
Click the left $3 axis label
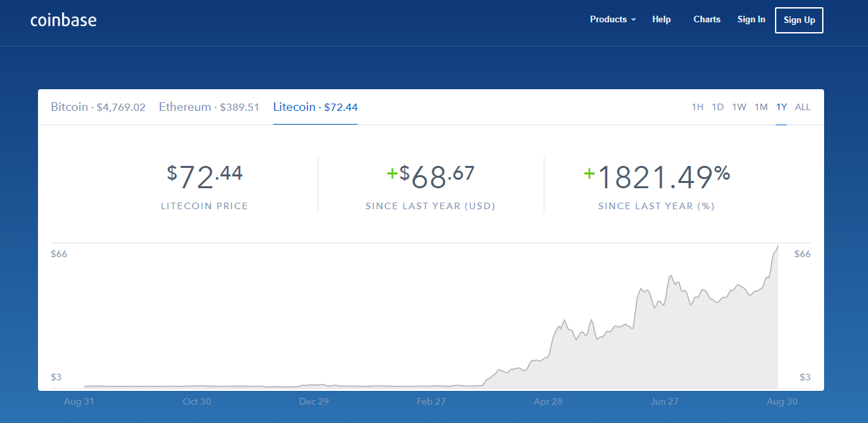coord(56,377)
